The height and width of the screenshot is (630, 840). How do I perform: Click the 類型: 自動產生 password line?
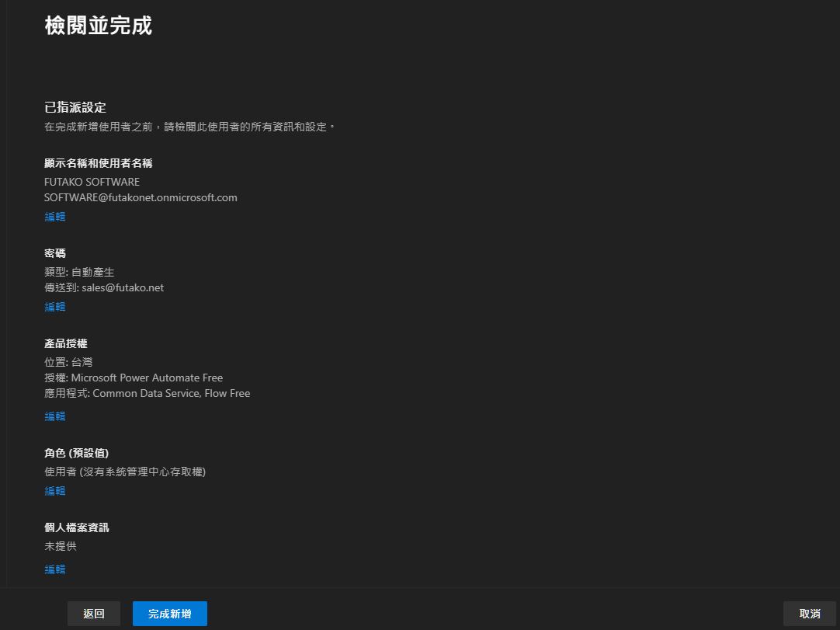[x=79, y=272]
